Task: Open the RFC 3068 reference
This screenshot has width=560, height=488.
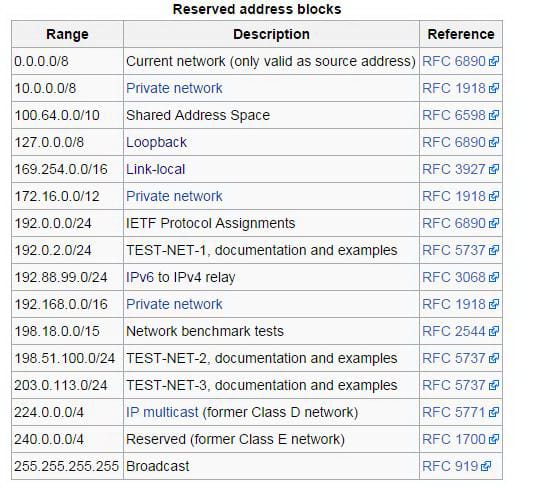Action: tap(454, 277)
